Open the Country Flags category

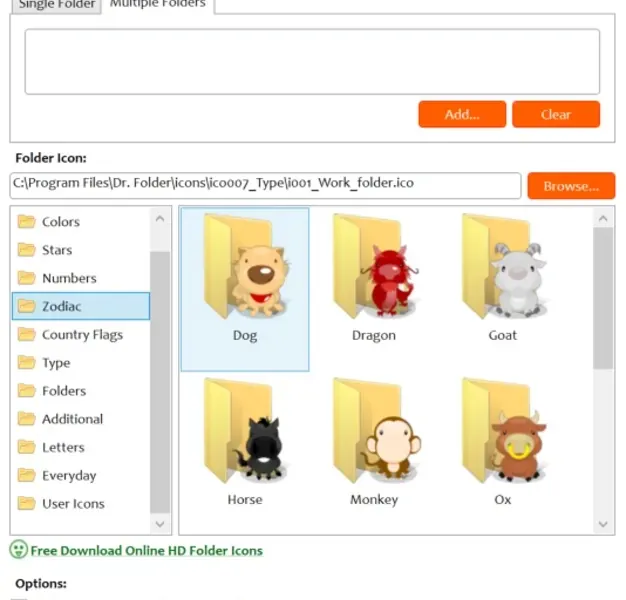pos(81,335)
